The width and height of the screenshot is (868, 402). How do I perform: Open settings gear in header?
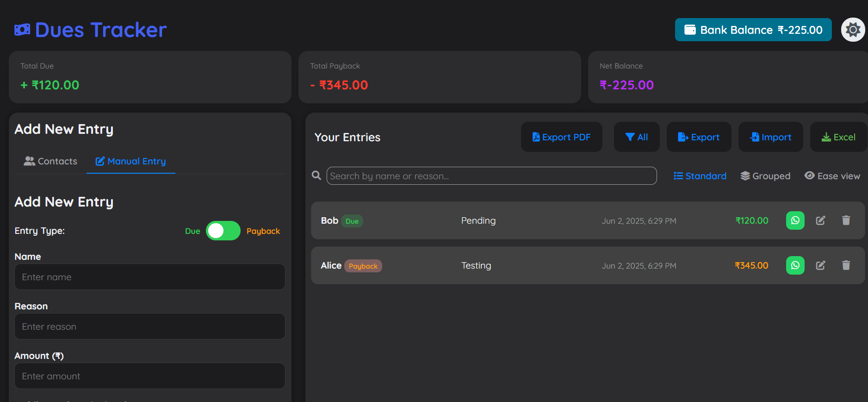click(853, 30)
